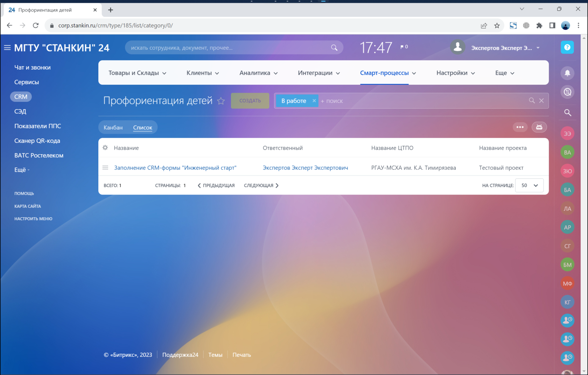Click the help question mark icon
This screenshot has height=375, width=588.
pyautogui.click(x=567, y=47)
